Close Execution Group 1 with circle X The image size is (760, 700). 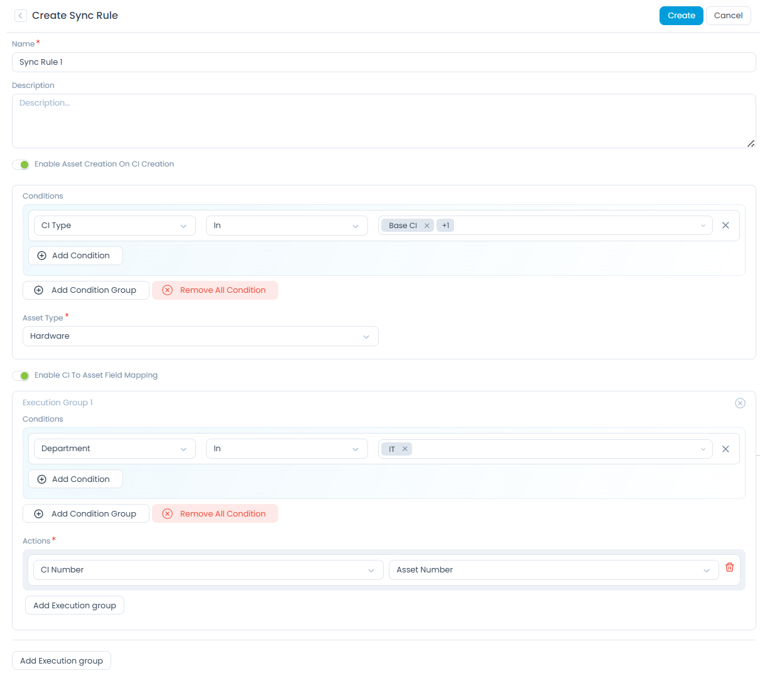[740, 403]
